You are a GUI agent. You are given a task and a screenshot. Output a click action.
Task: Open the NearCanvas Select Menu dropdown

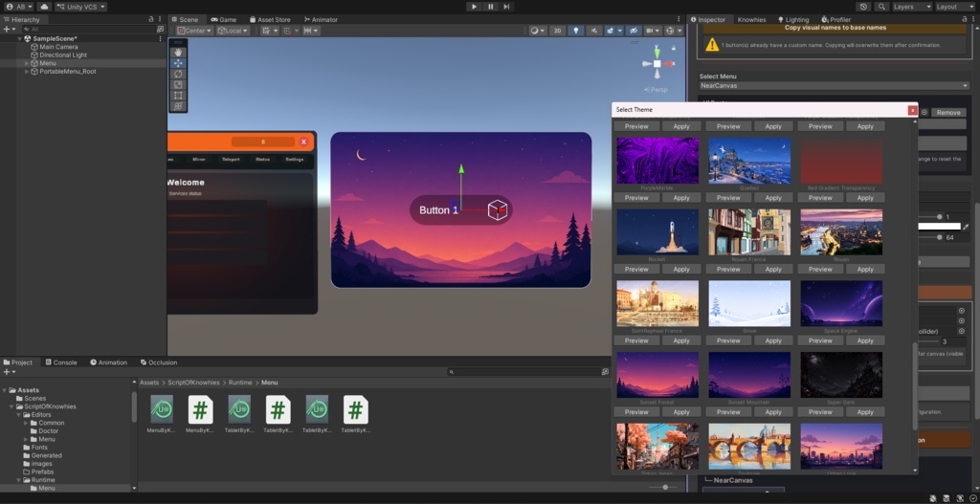click(835, 85)
